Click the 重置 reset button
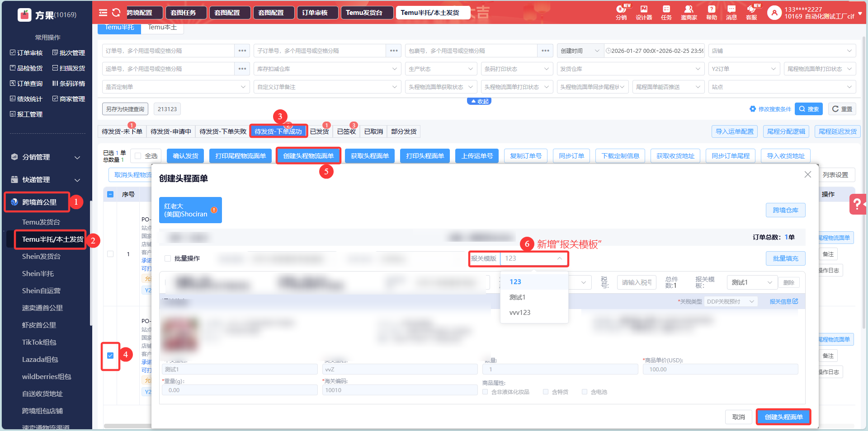 pos(842,109)
